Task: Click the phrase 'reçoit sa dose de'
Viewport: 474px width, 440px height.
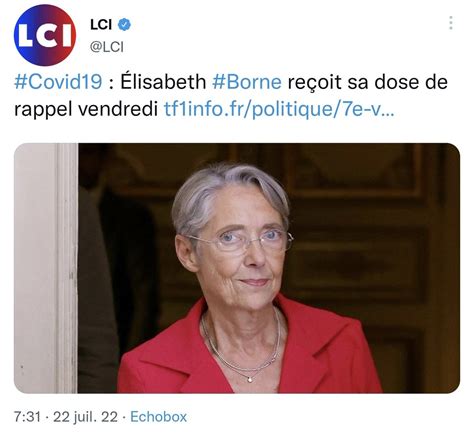Action: tap(367, 82)
